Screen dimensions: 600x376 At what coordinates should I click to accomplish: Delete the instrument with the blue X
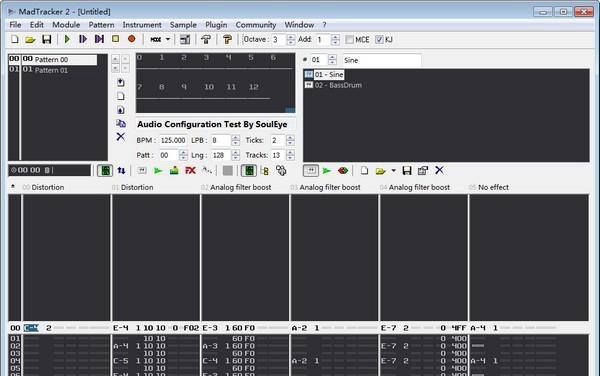(x=439, y=170)
